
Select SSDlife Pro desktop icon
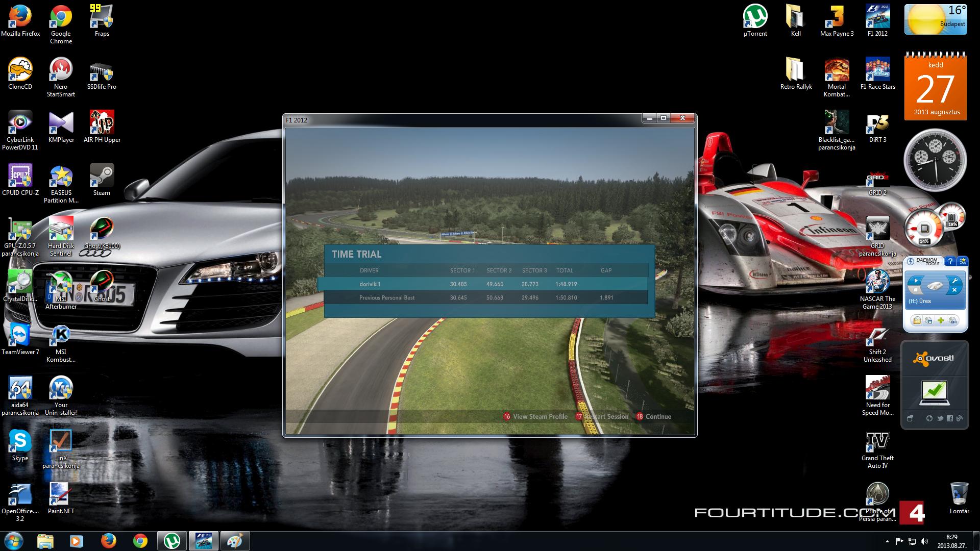click(x=102, y=74)
